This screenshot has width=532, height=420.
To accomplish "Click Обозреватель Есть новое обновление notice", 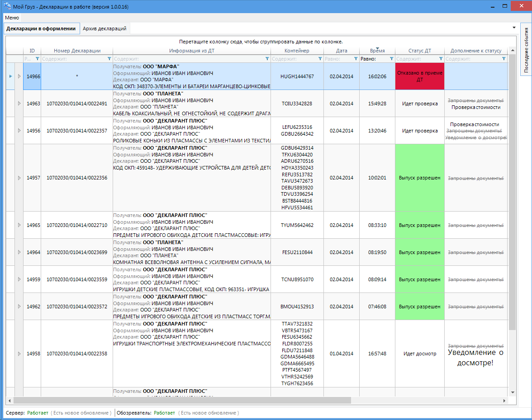I will click(x=209, y=413).
